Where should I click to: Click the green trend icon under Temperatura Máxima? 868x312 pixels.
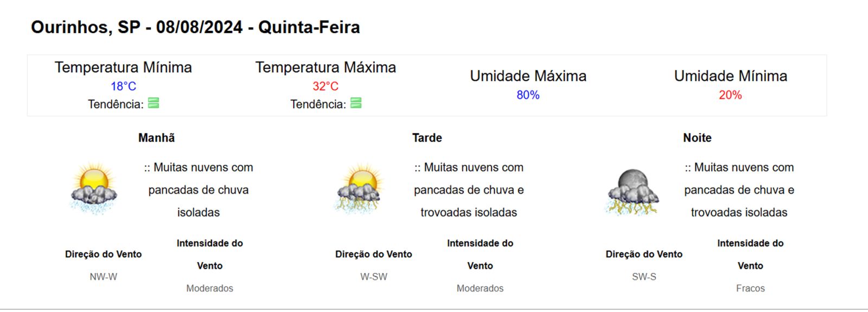coord(356,103)
